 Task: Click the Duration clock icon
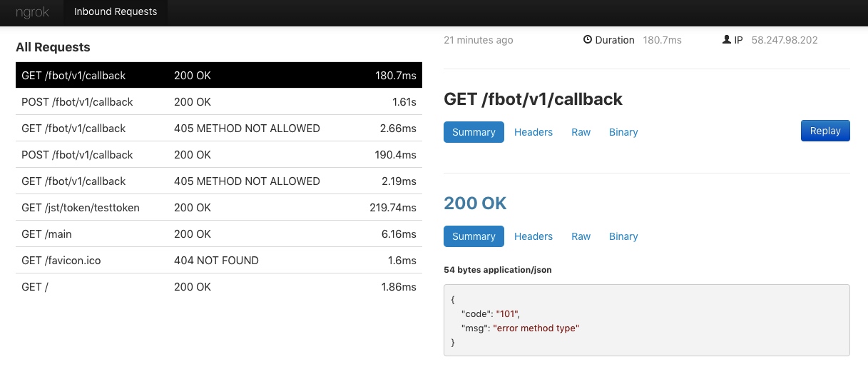pos(588,40)
